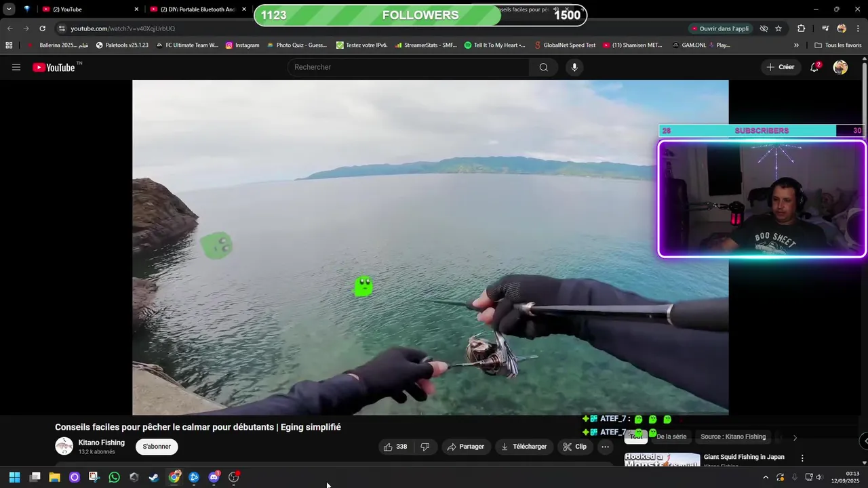The width and height of the screenshot is (868, 488).
Task: Open the Kitano Fishing channel name link
Action: click(x=102, y=443)
